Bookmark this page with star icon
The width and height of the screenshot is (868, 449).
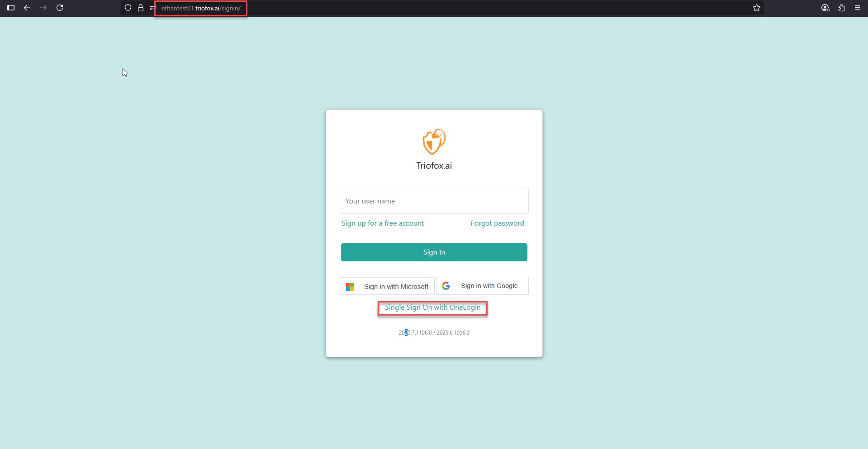pyautogui.click(x=757, y=8)
